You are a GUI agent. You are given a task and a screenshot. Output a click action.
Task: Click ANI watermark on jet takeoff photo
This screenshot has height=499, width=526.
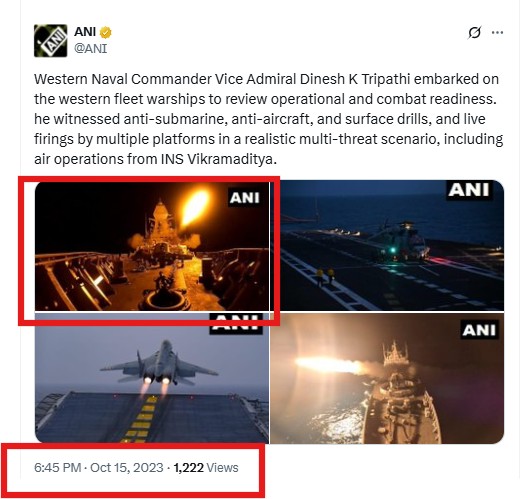[236, 324]
